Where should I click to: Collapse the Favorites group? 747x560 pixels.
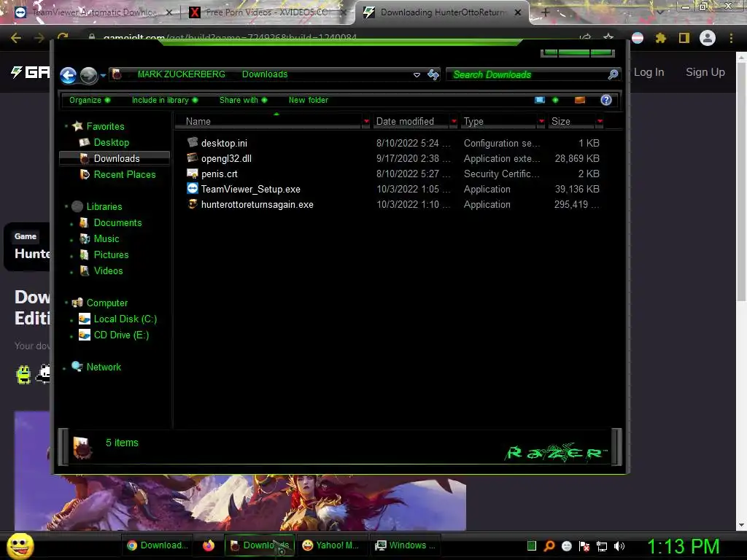tap(66, 126)
